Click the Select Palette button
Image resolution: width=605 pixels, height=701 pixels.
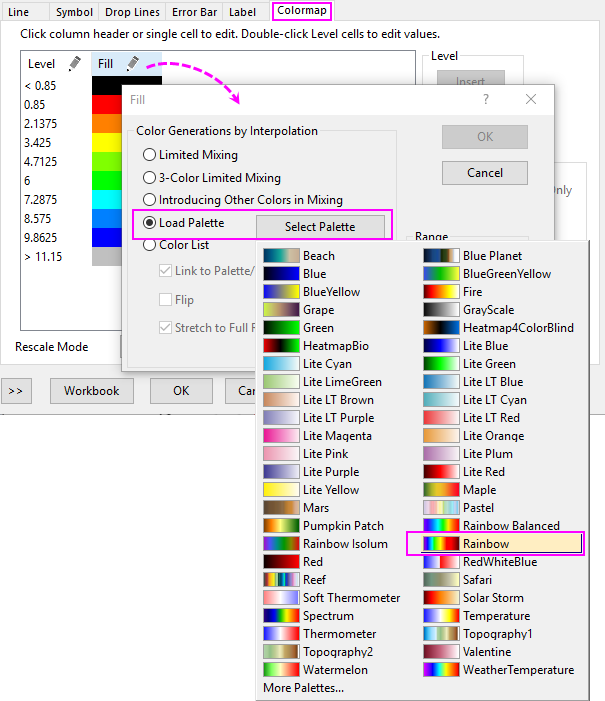point(320,227)
